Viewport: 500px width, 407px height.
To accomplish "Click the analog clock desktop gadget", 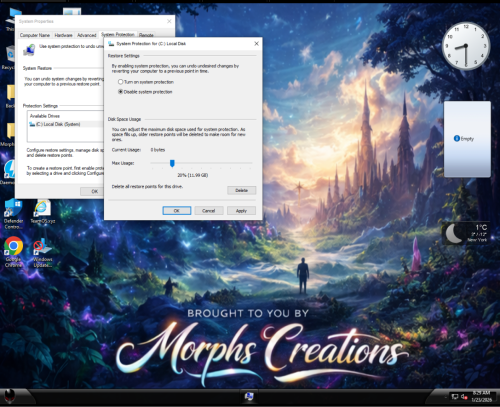I will [x=466, y=46].
